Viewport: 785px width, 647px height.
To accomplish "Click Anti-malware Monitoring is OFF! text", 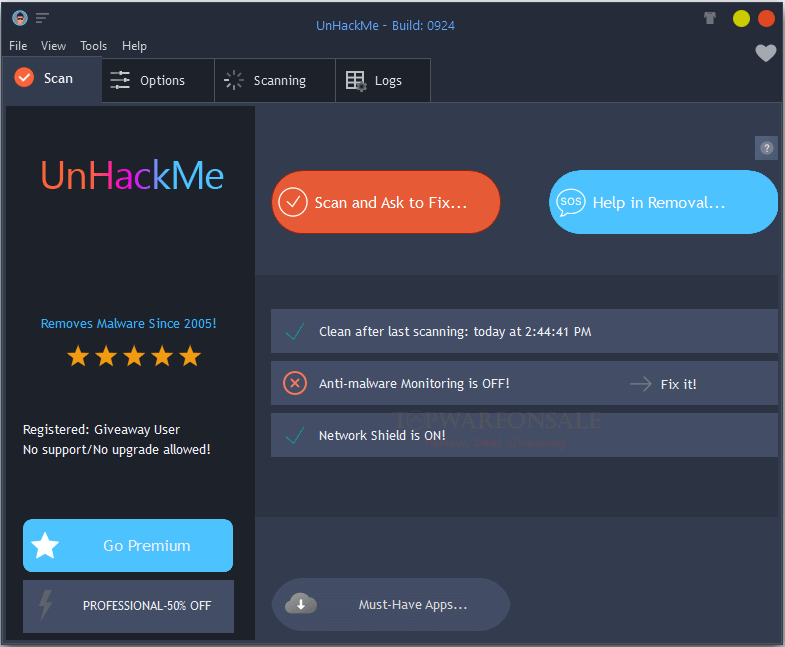I will point(414,384).
